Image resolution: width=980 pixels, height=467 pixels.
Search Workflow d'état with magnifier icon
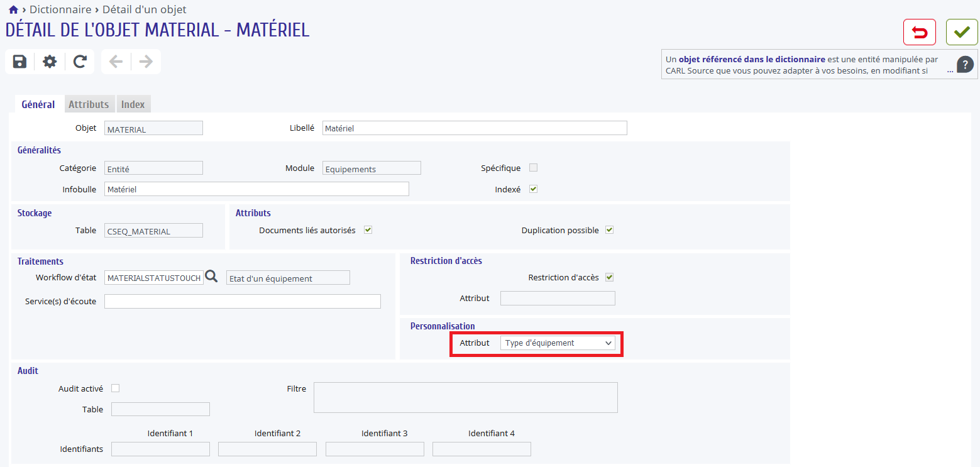click(212, 277)
